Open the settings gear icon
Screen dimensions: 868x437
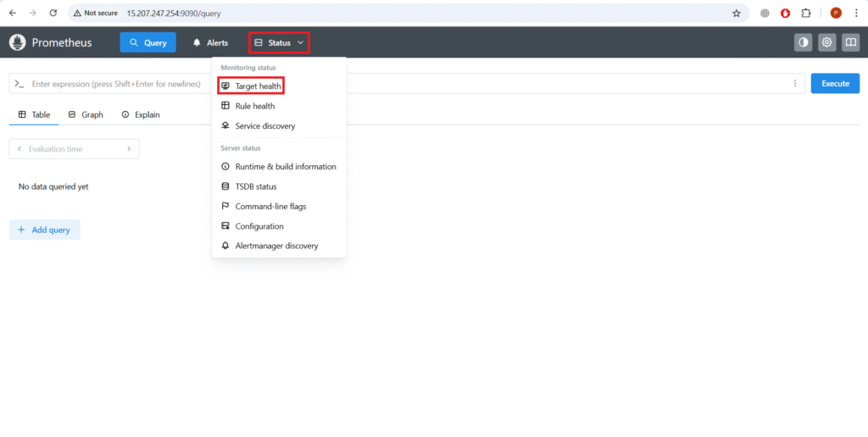click(826, 42)
